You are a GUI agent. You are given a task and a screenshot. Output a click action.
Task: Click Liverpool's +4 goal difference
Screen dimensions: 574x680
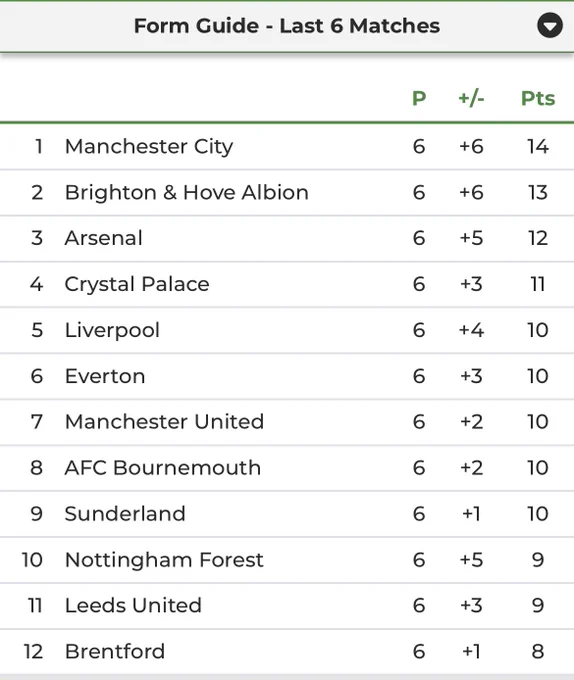pyautogui.click(x=471, y=330)
